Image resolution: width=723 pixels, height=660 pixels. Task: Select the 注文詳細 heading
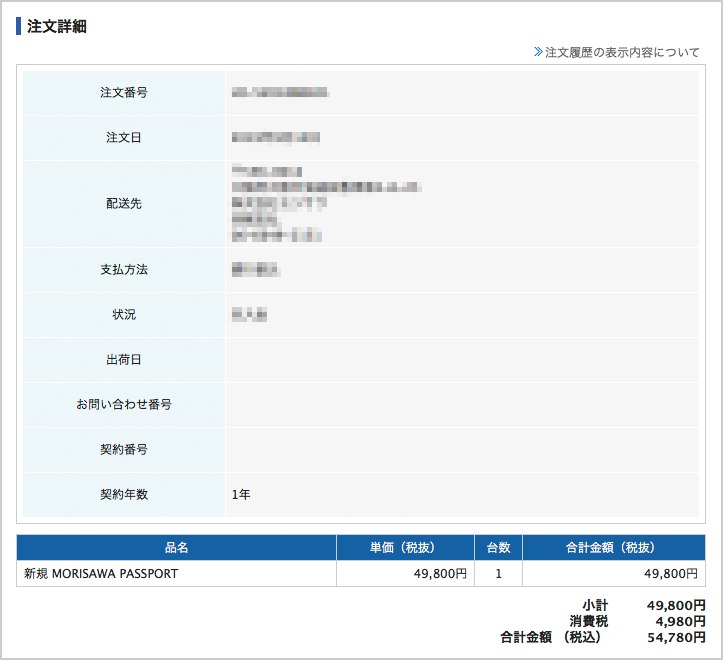pyautogui.click(x=57, y=26)
